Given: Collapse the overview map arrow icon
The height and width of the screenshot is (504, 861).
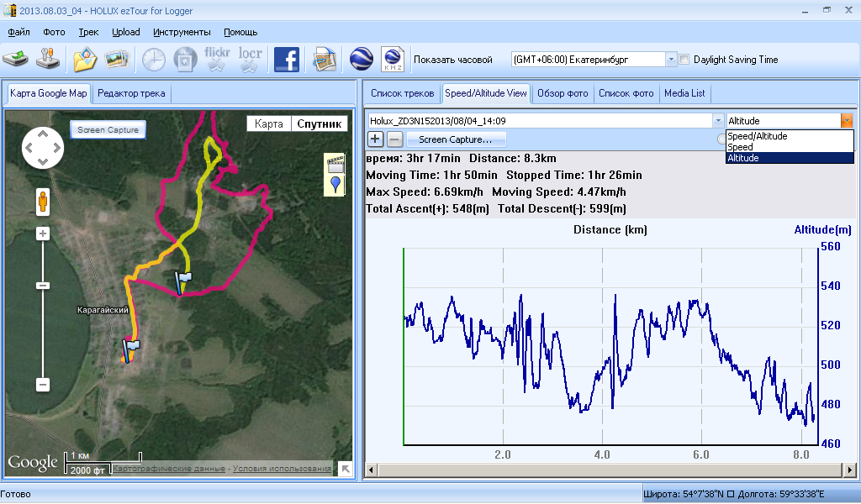Looking at the screenshot, I should coord(345,469).
